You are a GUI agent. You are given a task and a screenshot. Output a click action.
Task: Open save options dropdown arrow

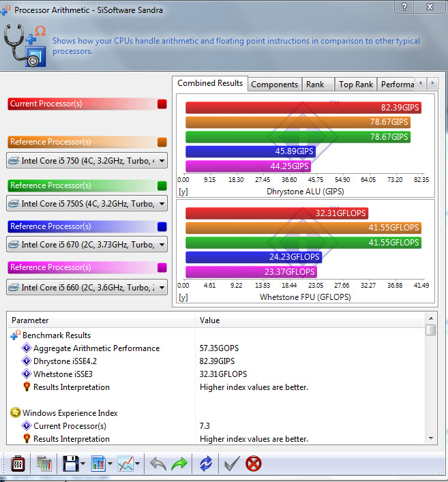tap(83, 464)
